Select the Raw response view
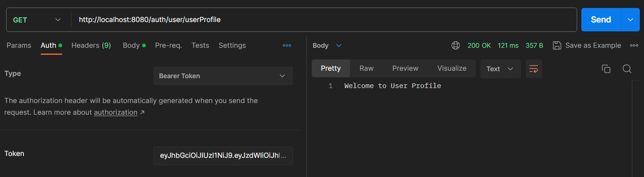The width and height of the screenshot is (644, 177). 366,68
